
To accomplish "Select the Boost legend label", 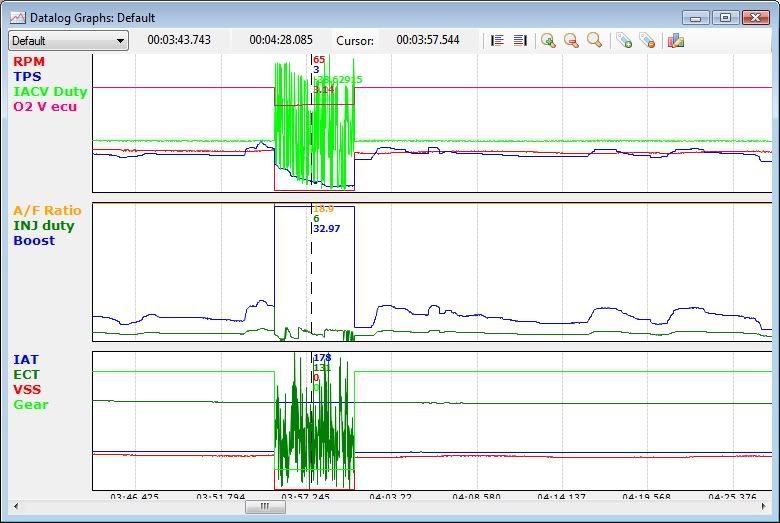I will click(x=34, y=240).
